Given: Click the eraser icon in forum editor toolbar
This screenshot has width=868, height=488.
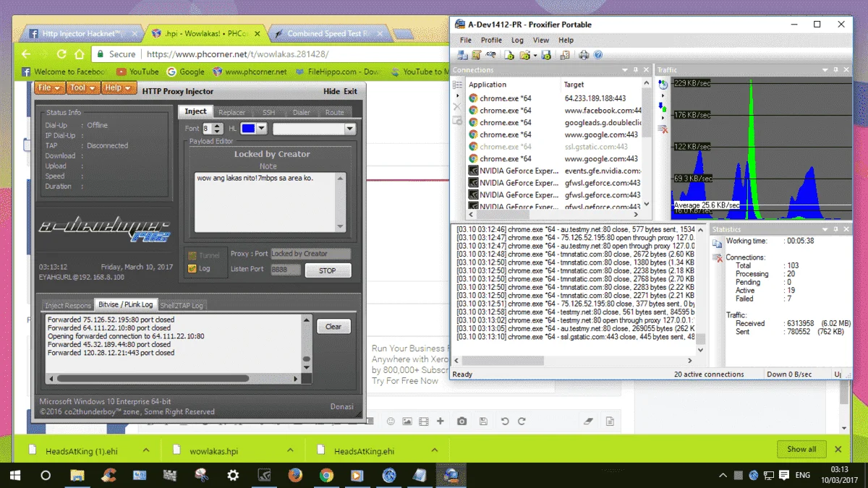Looking at the screenshot, I should point(588,421).
